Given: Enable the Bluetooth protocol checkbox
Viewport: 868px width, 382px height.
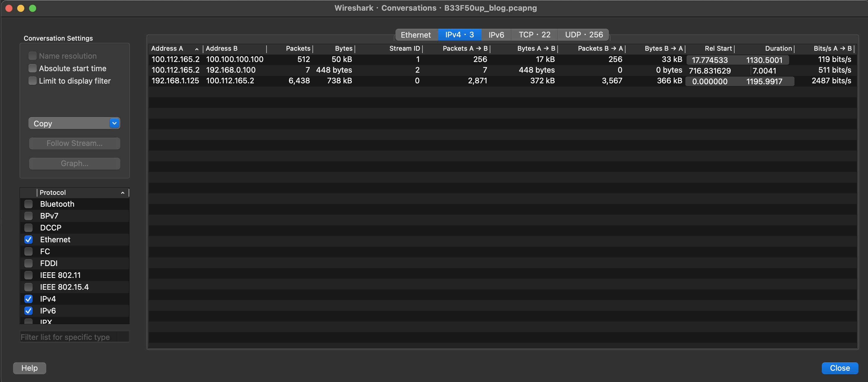Looking at the screenshot, I should pos(29,204).
